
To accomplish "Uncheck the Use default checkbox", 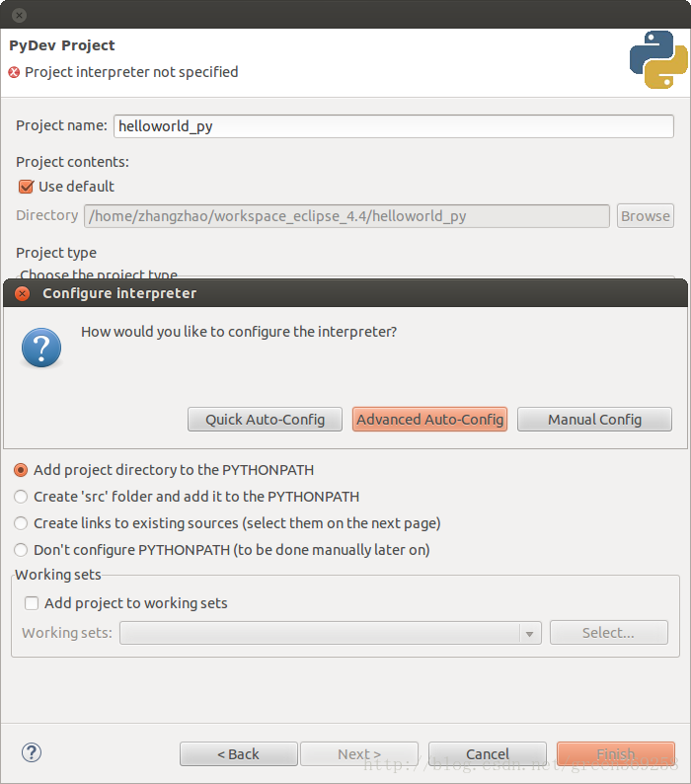I will pos(26,187).
